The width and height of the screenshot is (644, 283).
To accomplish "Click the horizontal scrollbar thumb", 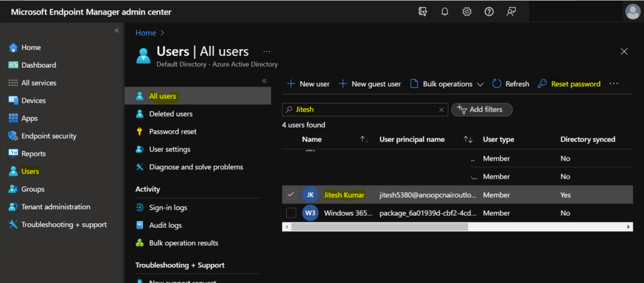I will coord(379,227).
